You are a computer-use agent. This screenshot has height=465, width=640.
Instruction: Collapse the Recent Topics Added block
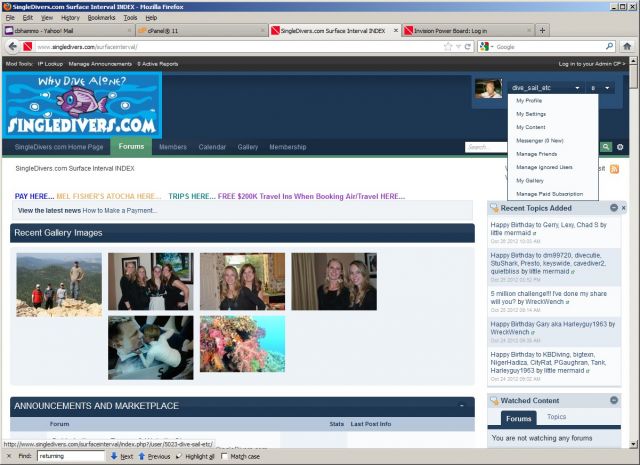(613, 208)
